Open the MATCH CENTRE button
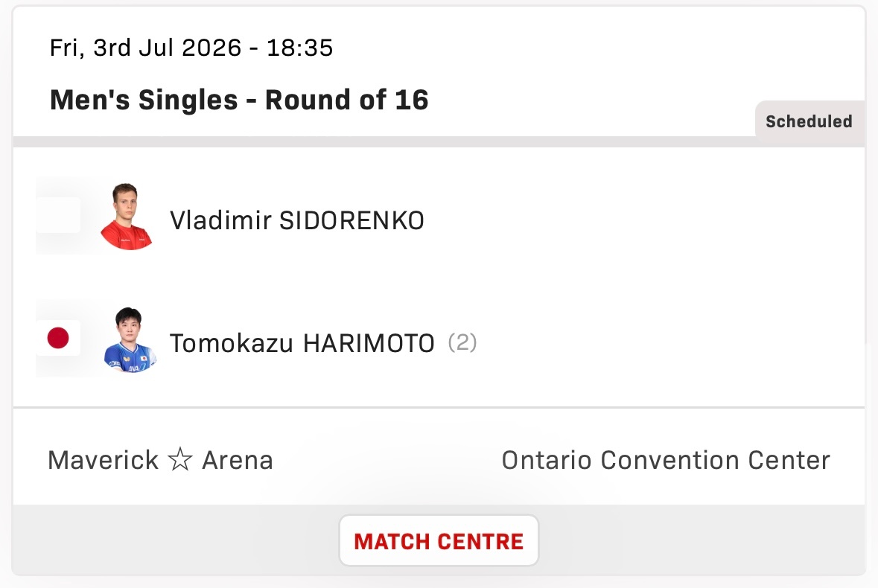Screen dimensions: 878x588 (x=439, y=540)
